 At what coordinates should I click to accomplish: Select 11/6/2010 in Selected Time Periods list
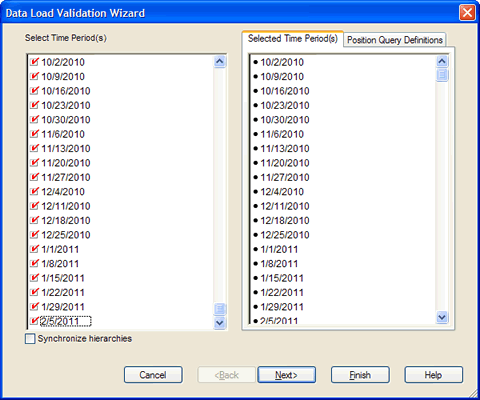[x=282, y=134]
